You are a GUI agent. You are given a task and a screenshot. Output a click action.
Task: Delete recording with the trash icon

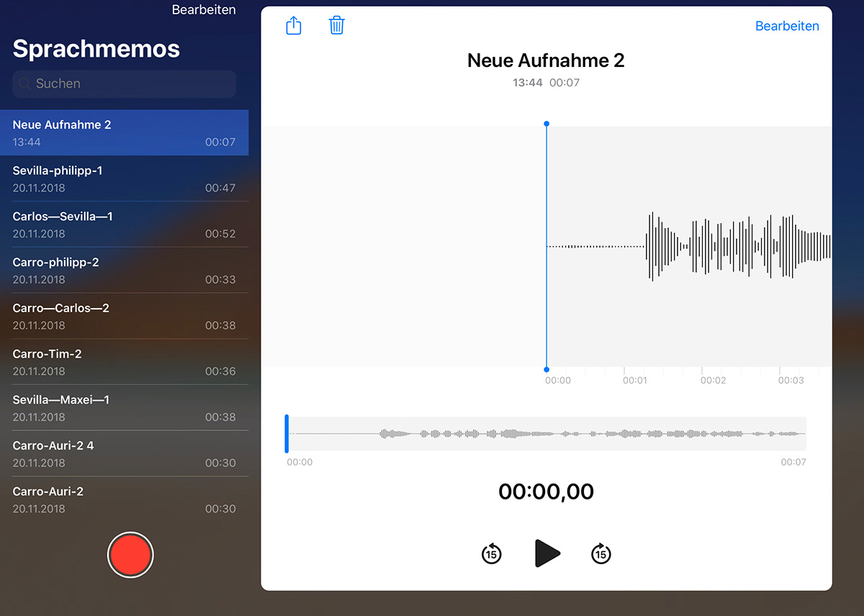pyautogui.click(x=336, y=26)
